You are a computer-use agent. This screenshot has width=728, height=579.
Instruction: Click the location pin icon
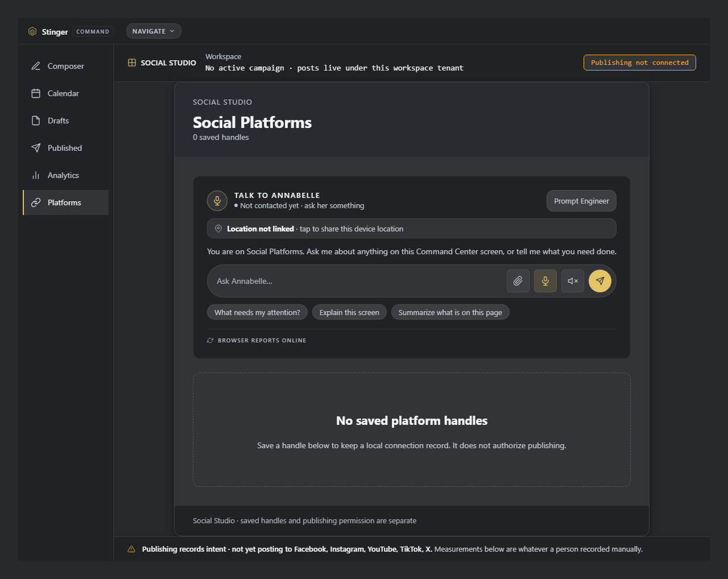tap(218, 229)
